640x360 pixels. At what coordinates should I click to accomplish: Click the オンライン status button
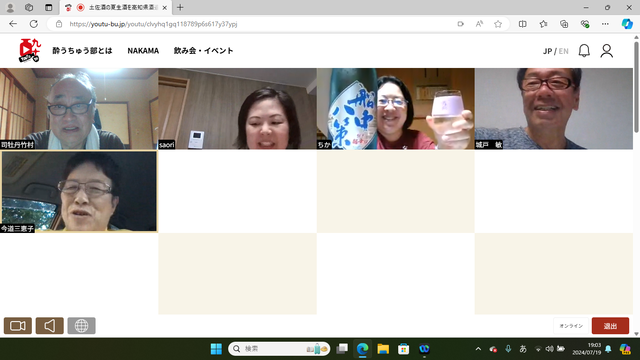pyautogui.click(x=571, y=326)
